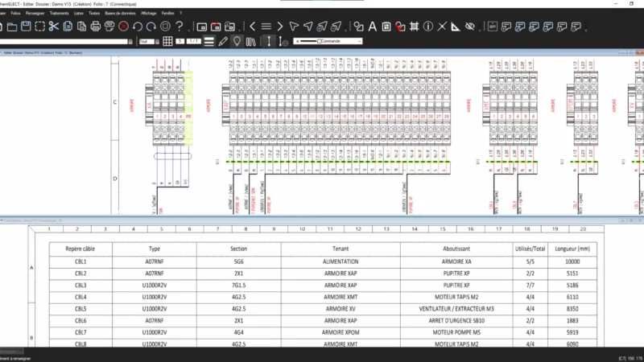Screen dimensions: 644x362
Task: Go to next folio with right chevron
Action: click(x=282, y=27)
